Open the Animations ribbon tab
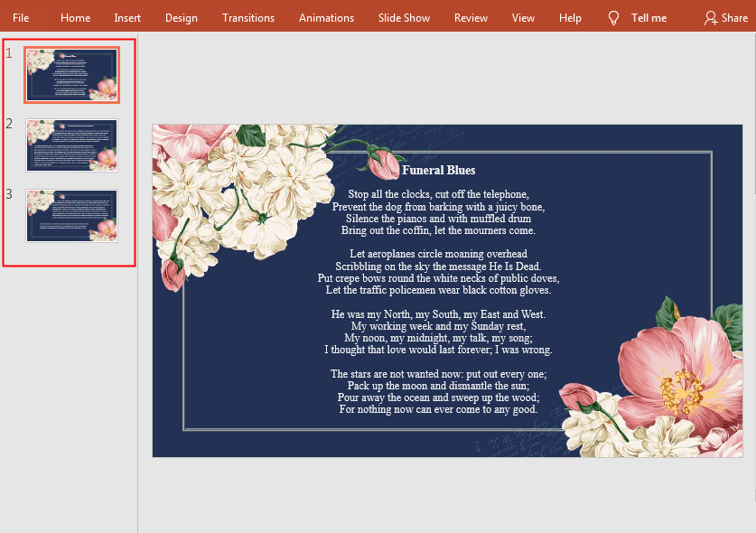The width and height of the screenshot is (756, 533). coord(326,18)
